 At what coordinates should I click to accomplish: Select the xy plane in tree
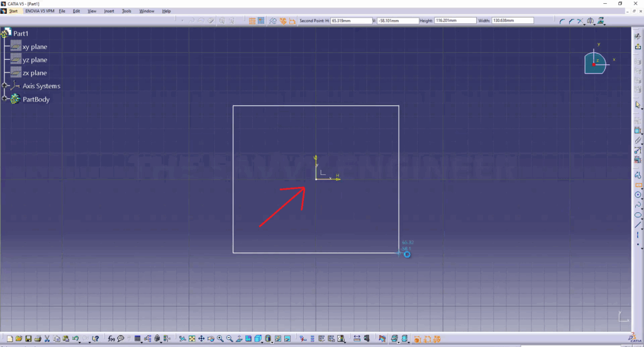[35, 47]
